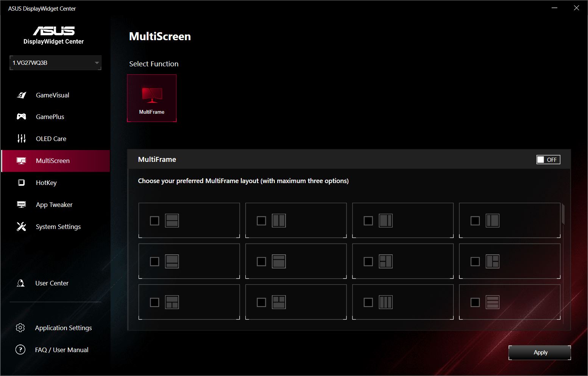Click the GamePlus controller icon

(x=22, y=117)
